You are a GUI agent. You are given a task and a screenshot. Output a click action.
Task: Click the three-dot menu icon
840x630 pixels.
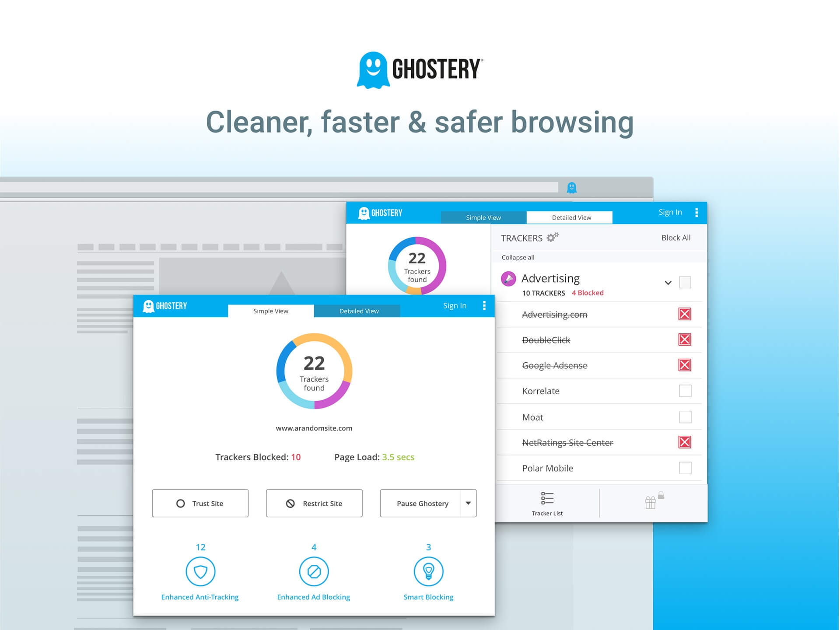[486, 306]
